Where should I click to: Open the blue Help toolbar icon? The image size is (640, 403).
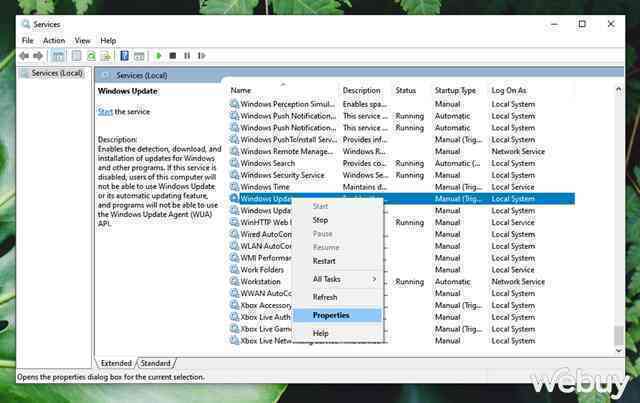tap(124, 56)
